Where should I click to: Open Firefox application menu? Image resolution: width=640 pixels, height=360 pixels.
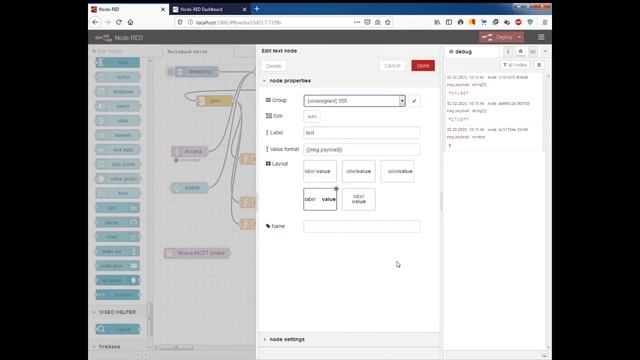click(544, 22)
